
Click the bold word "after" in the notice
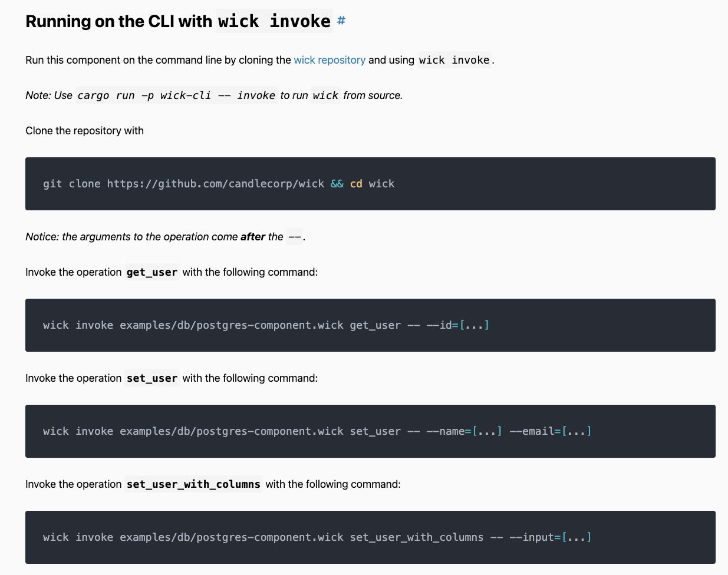253,237
